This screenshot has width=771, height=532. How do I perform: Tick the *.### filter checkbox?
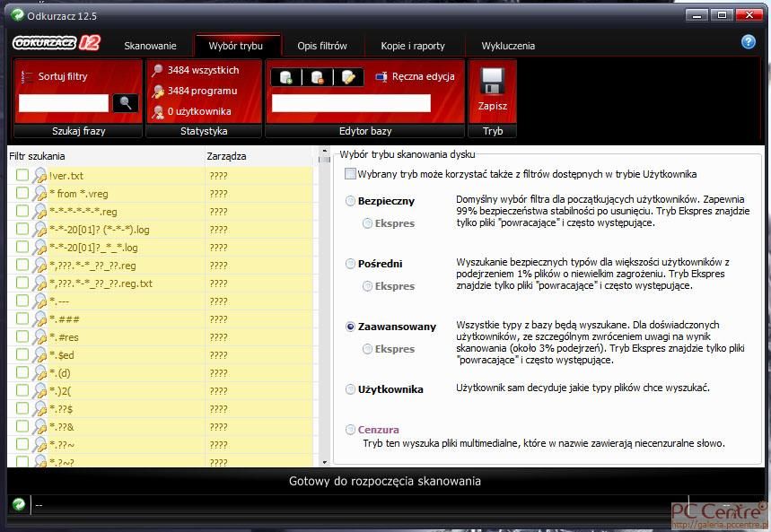point(22,319)
